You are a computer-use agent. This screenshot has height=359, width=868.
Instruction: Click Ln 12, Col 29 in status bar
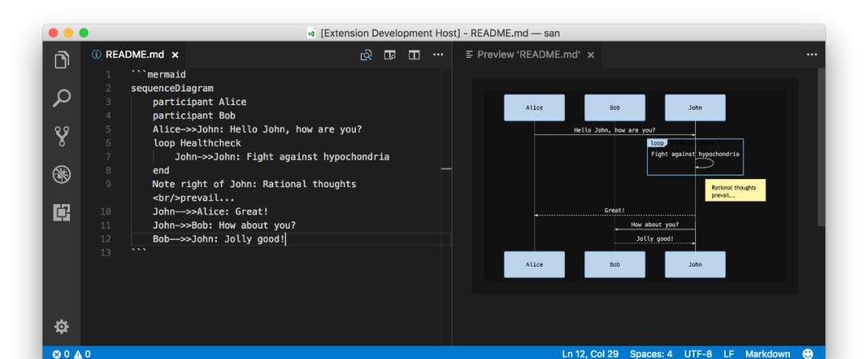pos(590,353)
